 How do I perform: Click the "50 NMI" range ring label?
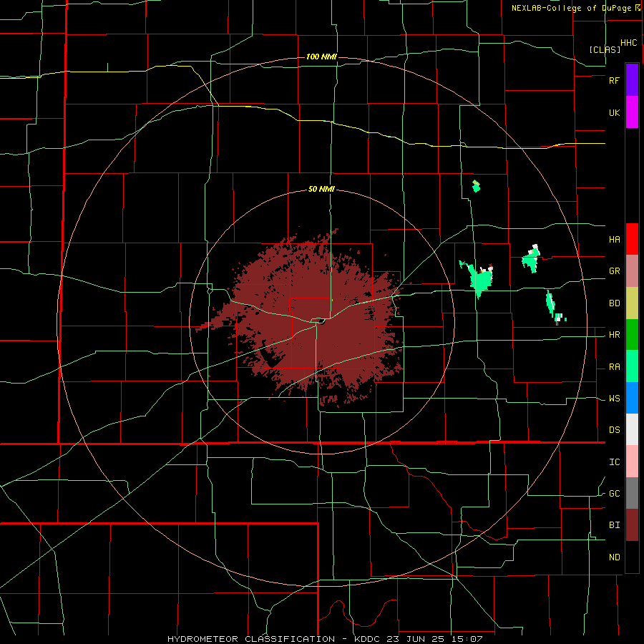(321, 190)
